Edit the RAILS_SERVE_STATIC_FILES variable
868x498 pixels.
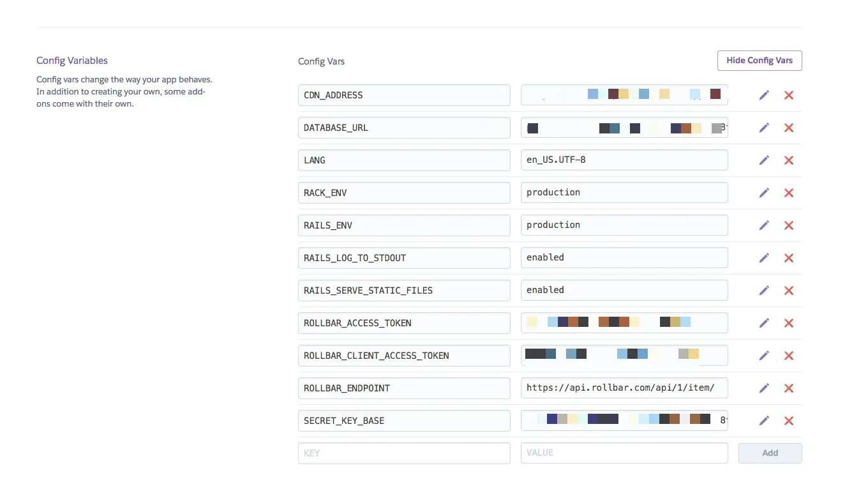[x=764, y=290]
